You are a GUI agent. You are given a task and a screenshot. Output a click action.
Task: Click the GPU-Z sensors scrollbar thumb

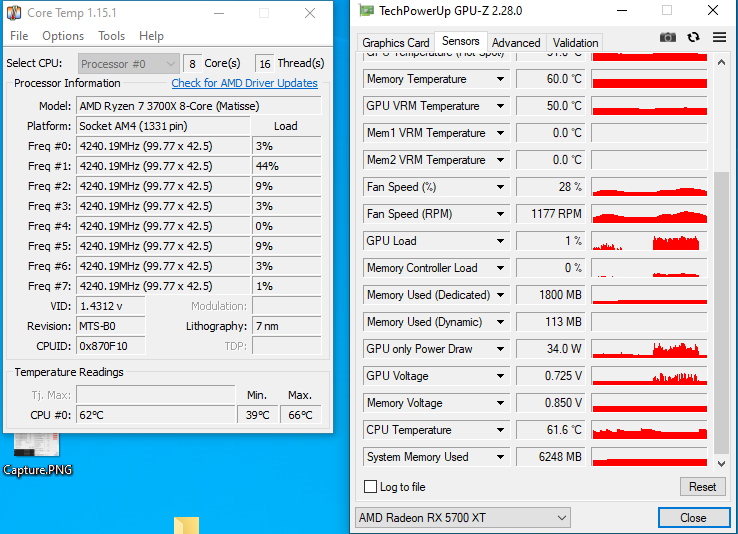pos(721,313)
